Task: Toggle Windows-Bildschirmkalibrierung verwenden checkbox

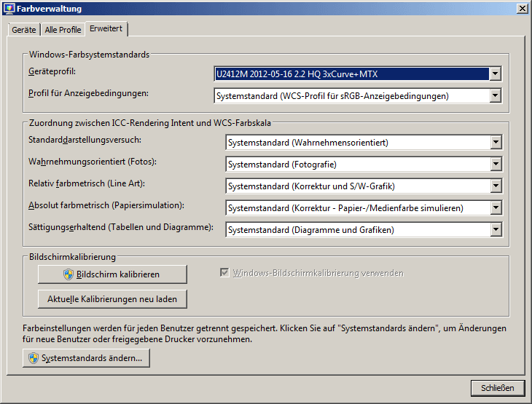Action: click(x=224, y=273)
